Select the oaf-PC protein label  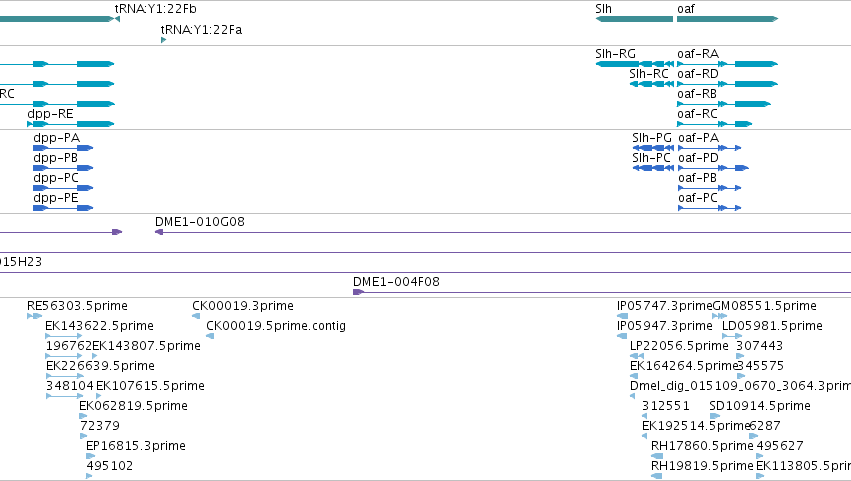click(698, 198)
